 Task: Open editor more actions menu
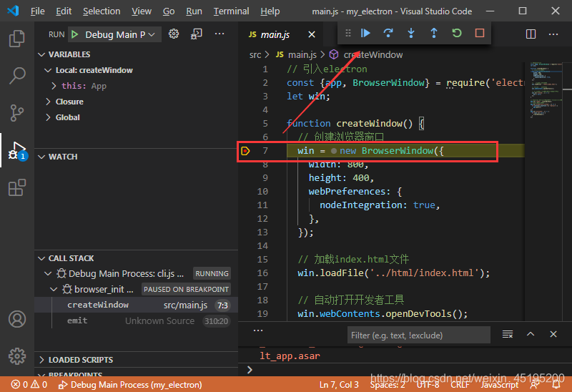553,34
